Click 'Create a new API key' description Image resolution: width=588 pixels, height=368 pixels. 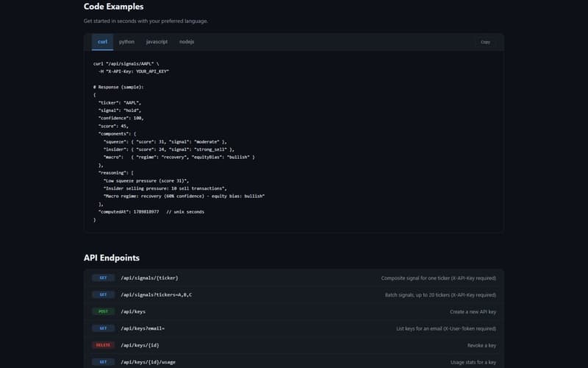473,312
